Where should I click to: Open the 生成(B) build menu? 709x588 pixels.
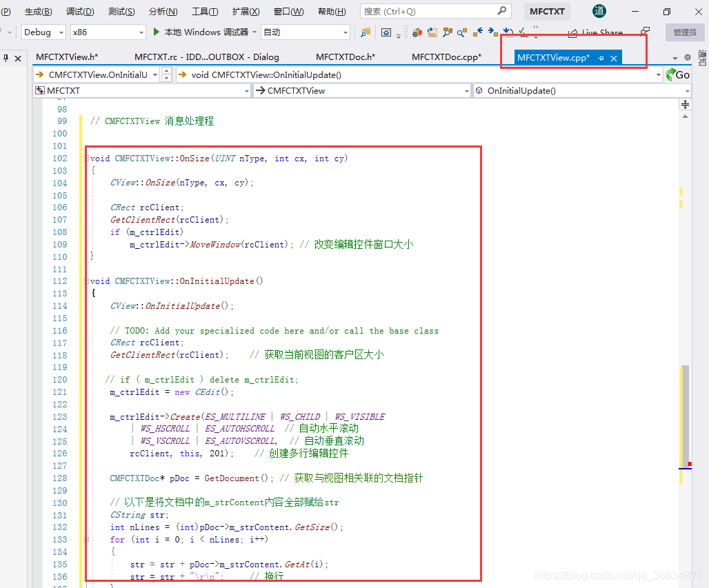click(39, 11)
